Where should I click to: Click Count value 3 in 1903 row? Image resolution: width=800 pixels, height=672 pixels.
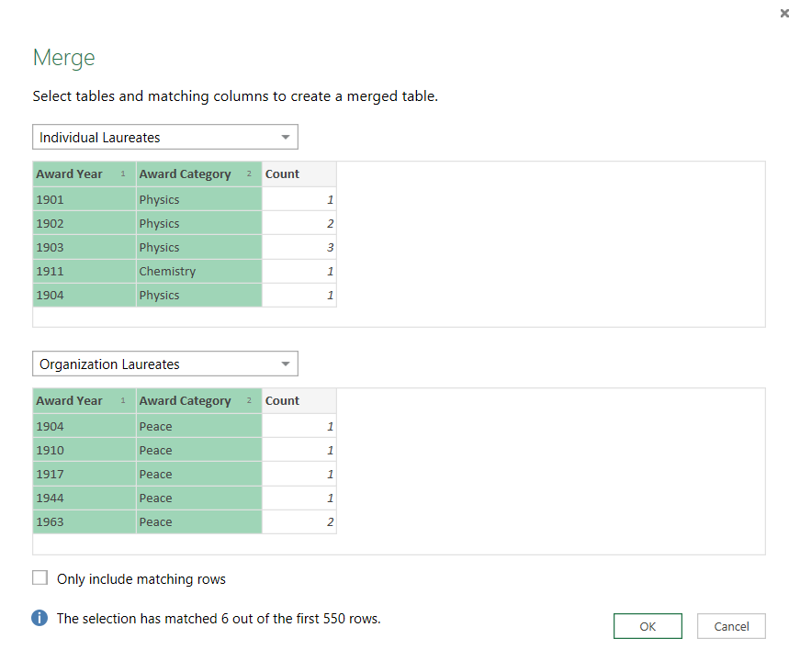click(x=329, y=248)
